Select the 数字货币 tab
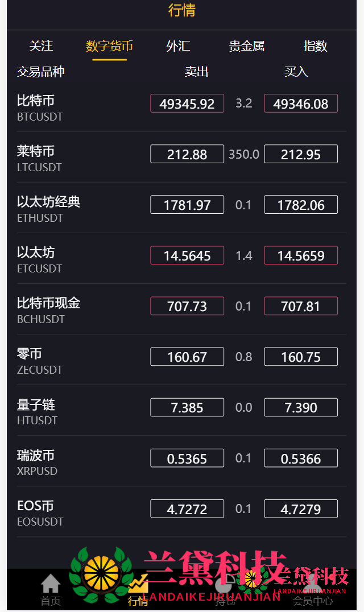This screenshot has width=364, height=612. [109, 46]
